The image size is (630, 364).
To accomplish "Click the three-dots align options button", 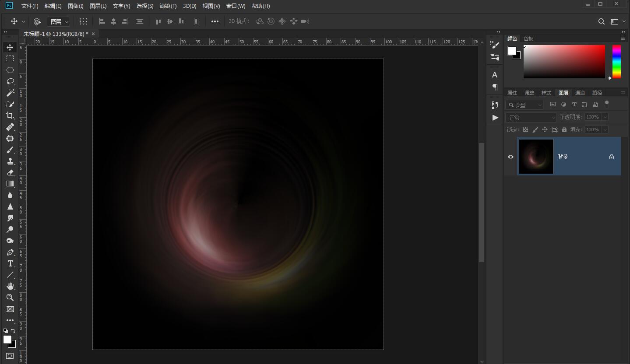I will tap(215, 21).
